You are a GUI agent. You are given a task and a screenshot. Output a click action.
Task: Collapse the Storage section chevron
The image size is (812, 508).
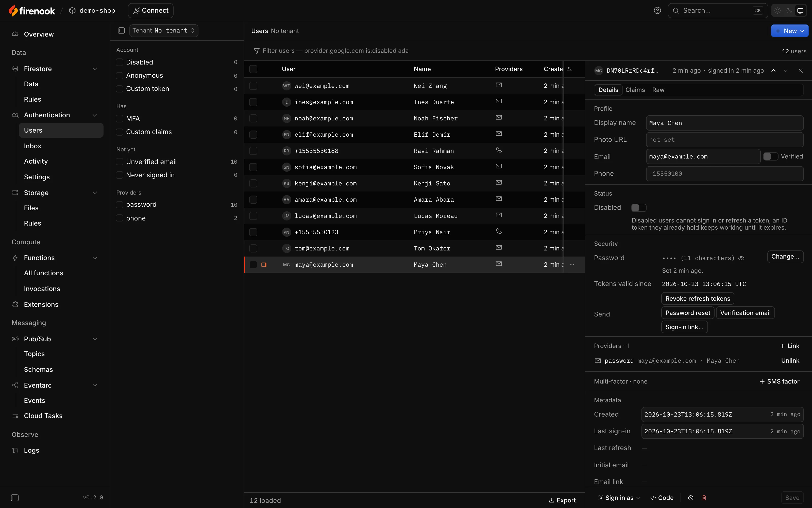(95, 193)
